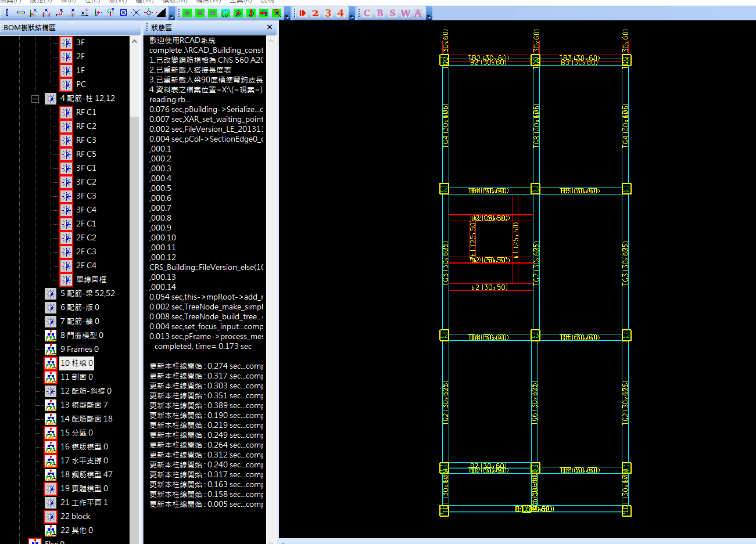Click the first green square toolbar icon
This screenshot has height=544, width=756.
[x=187, y=13]
